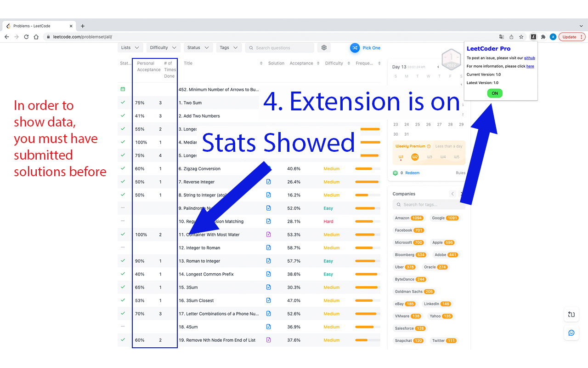Open the Chrome profile avatar

[553, 37]
